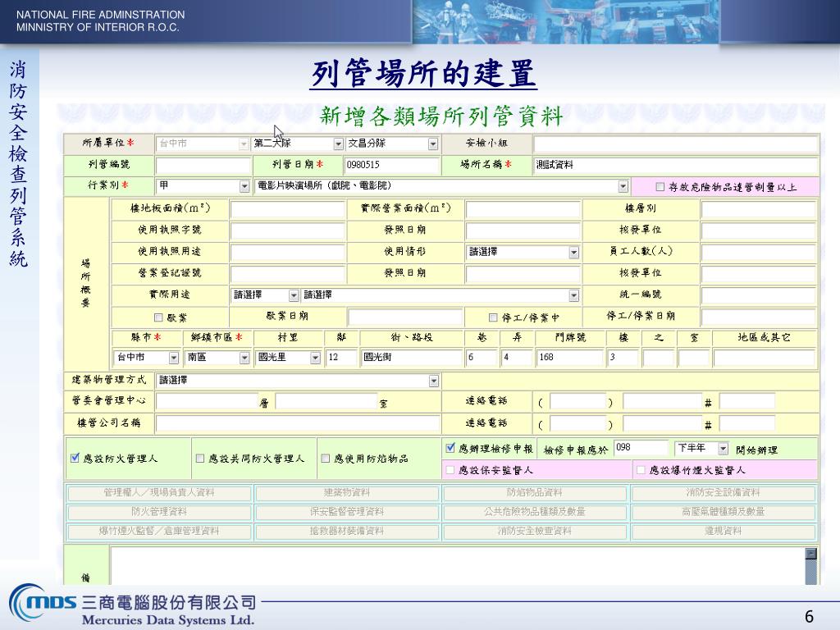Screen dimensions: 840x630
Task: Click 營業登記證號 input field
Action: pyautogui.click(x=288, y=274)
